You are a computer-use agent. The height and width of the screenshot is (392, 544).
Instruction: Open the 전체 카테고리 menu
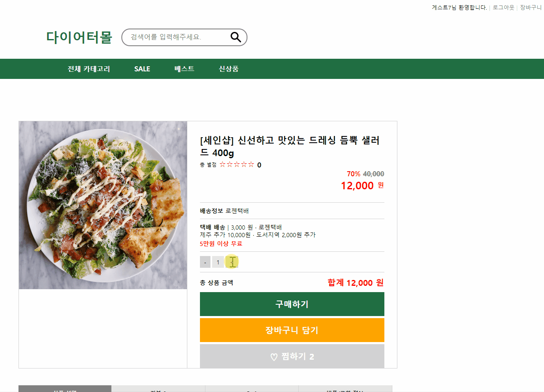89,69
